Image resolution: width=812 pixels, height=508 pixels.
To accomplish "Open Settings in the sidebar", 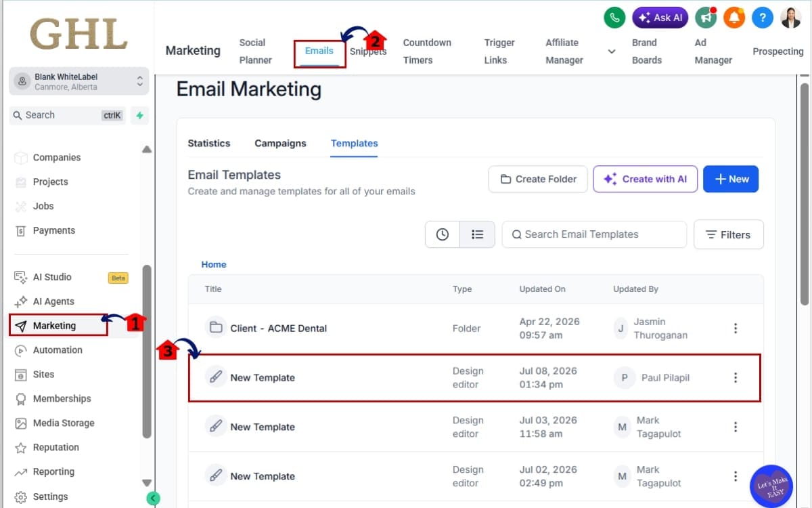I will (x=50, y=496).
